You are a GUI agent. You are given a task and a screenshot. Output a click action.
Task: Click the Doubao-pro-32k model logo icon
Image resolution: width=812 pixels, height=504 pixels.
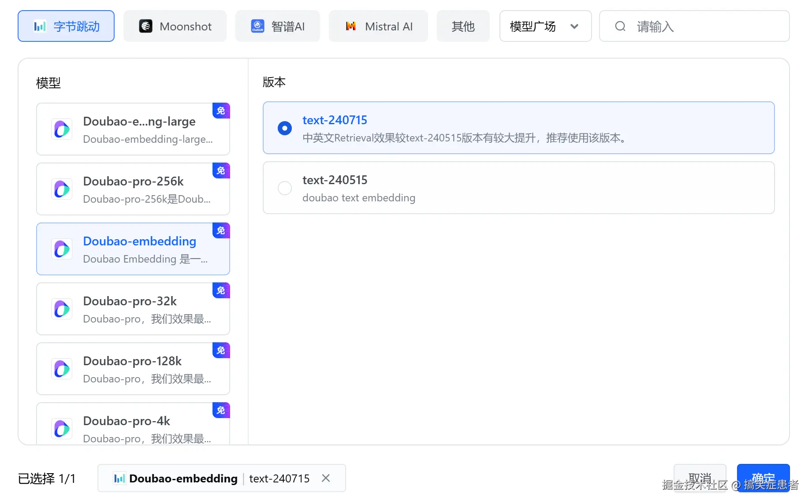pyautogui.click(x=62, y=309)
